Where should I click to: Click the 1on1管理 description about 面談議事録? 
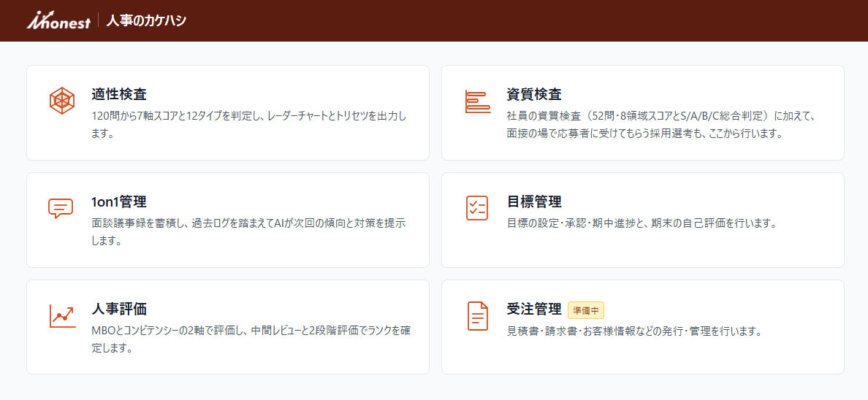point(249,232)
